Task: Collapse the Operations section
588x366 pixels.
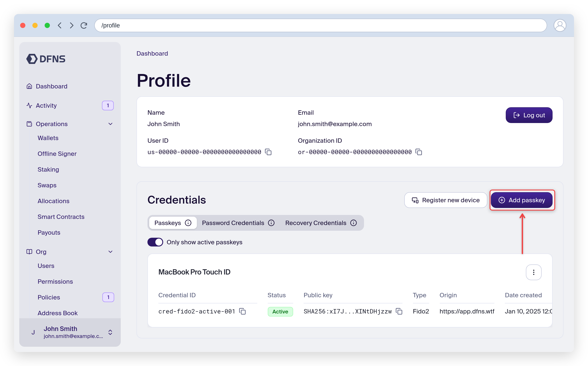Action: [110, 124]
